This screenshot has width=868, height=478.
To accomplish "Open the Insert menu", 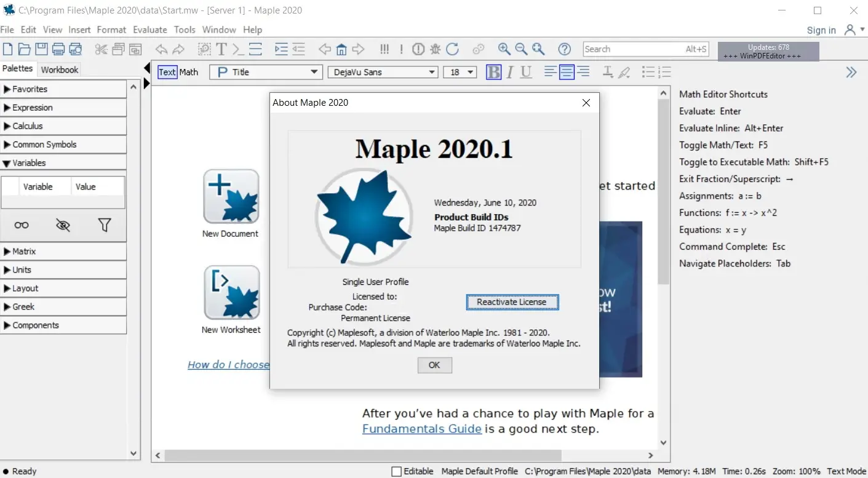I will click(79, 30).
